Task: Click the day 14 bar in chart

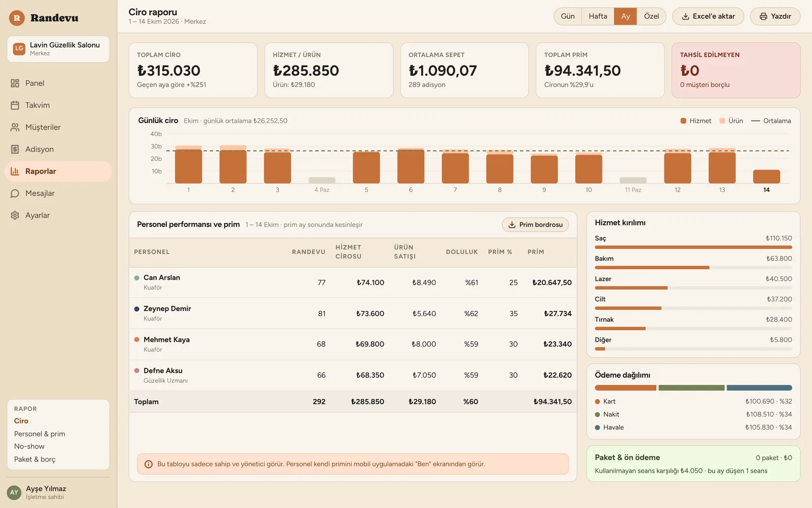Action: tap(766, 176)
